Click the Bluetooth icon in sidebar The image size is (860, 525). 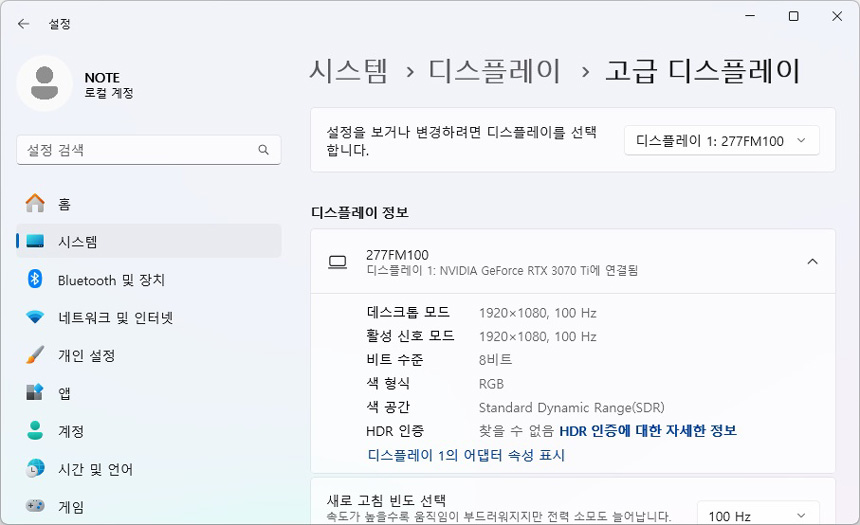pyautogui.click(x=35, y=280)
